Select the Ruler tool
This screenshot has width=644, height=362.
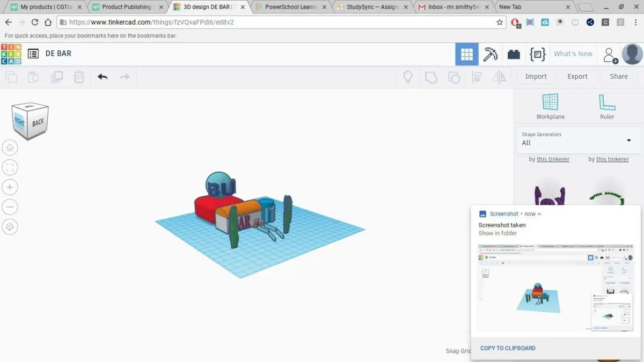[x=607, y=106]
